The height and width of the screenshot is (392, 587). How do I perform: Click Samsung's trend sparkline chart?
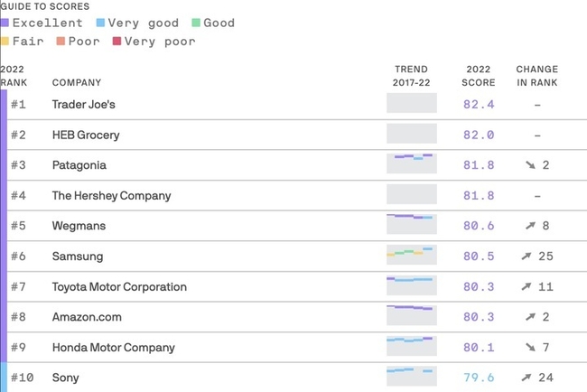411,254
